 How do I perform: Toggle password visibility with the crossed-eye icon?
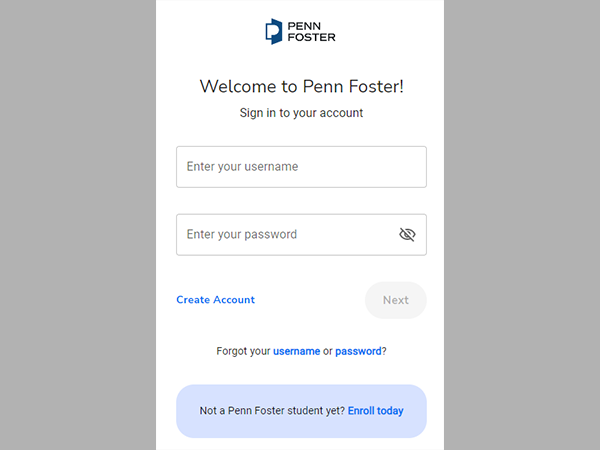point(407,235)
